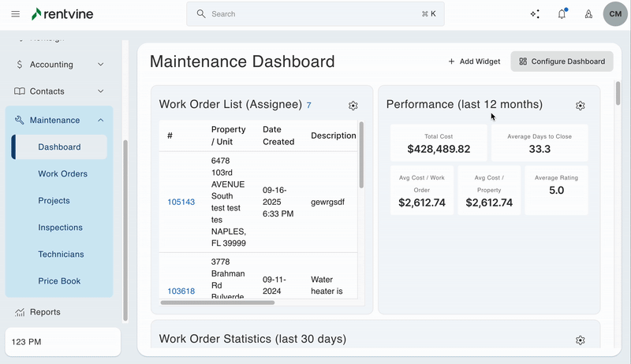Open the CM user avatar menu
631x364 pixels.
click(x=615, y=13)
